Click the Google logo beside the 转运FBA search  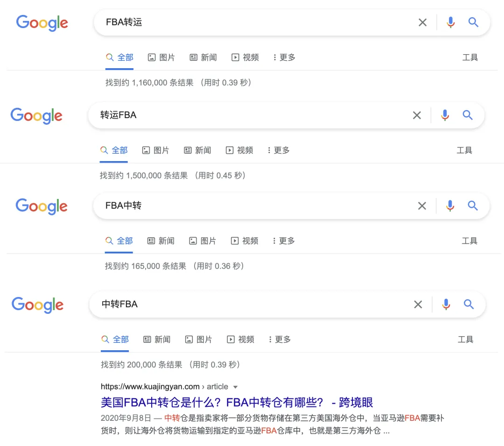(36, 116)
